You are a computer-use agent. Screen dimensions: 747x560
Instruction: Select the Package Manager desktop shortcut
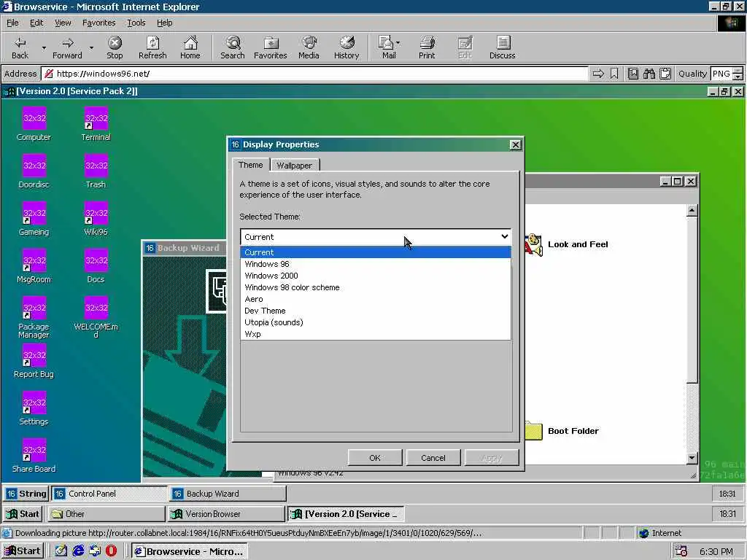tap(34, 318)
